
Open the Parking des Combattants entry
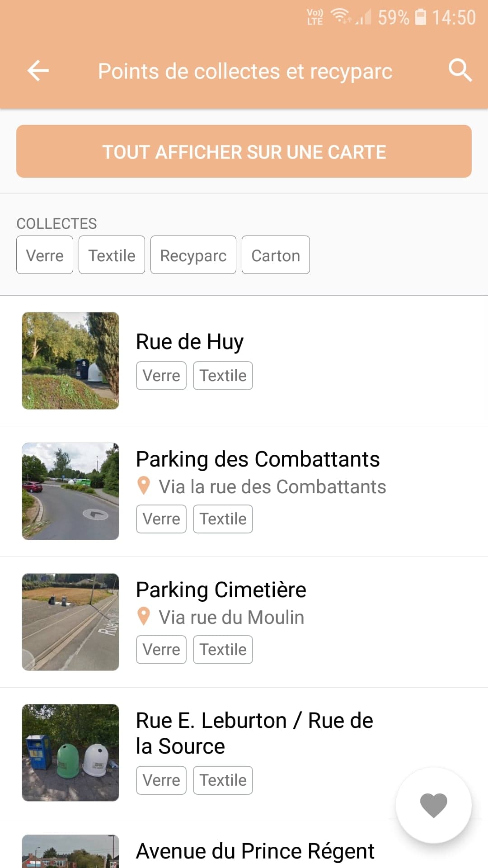[258, 459]
